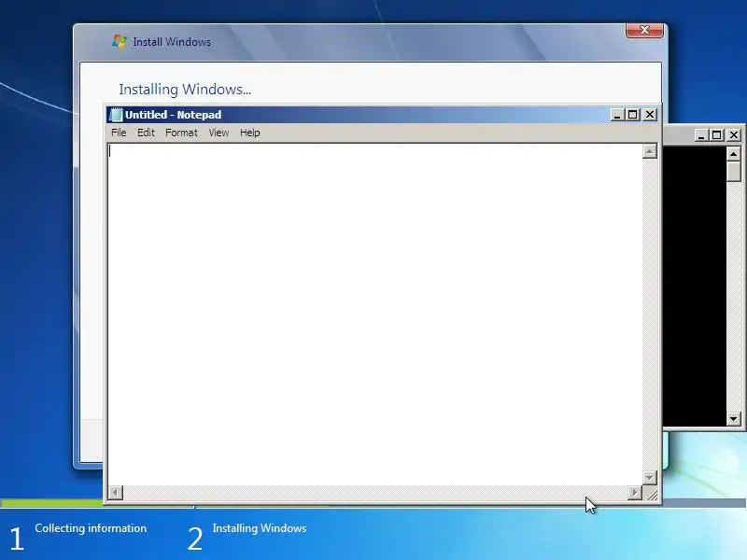Click the Untitled - Notepad title bar
The height and width of the screenshot is (560, 747).
(358, 115)
